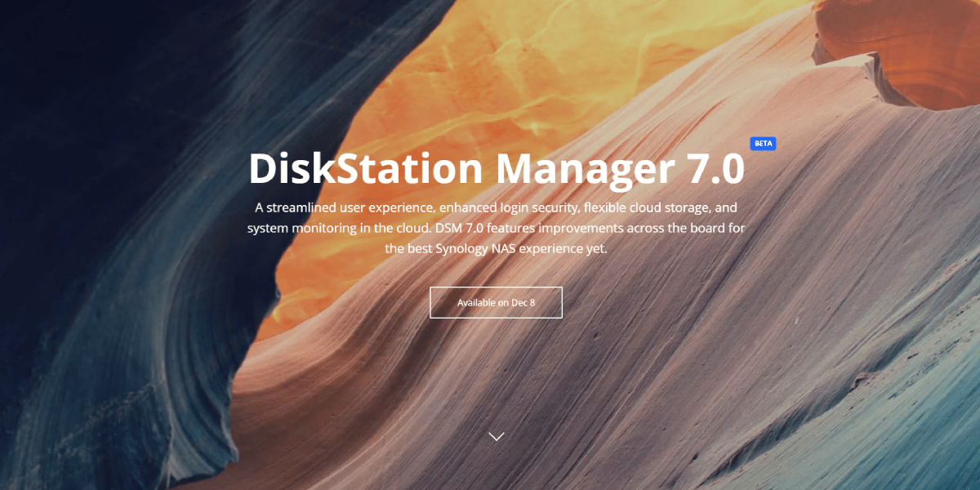980x490 pixels.
Task: Click the DiskStation Manager 7.0 heading
Action: coord(497,167)
